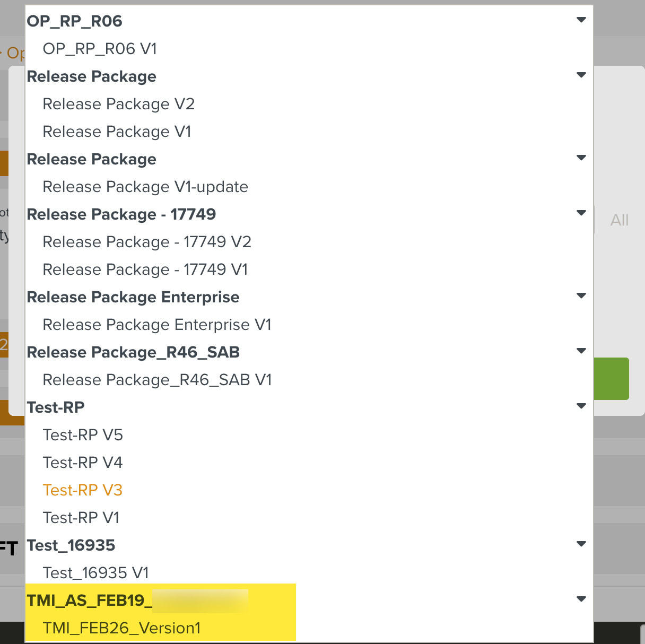This screenshot has width=645, height=644.
Task: Collapse the Release Package - 17749 group
Action: tap(581, 212)
